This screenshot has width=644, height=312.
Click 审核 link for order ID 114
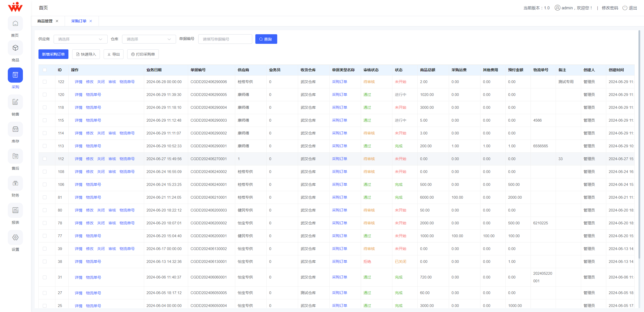[112, 133]
